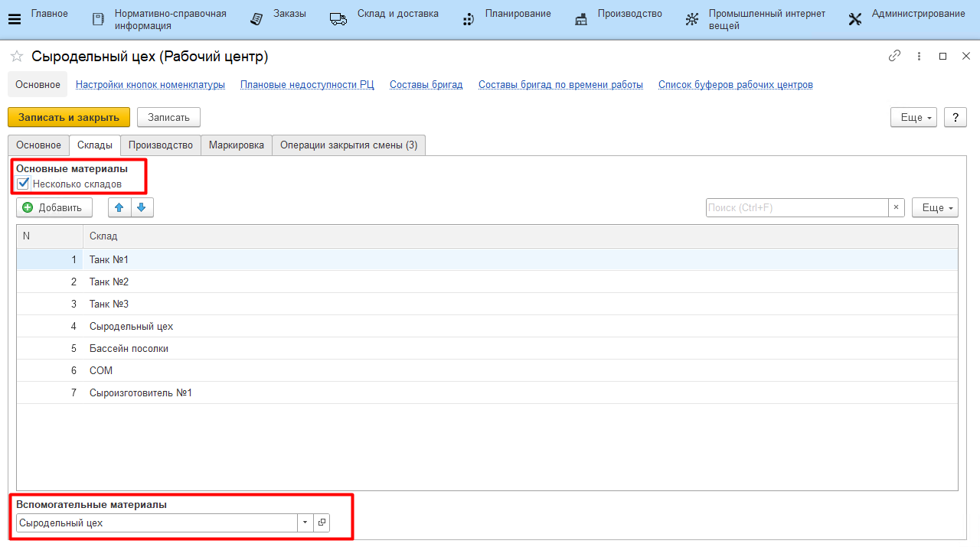Move selected warehouse row down
This screenshot has height=547, width=980.
click(x=142, y=207)
